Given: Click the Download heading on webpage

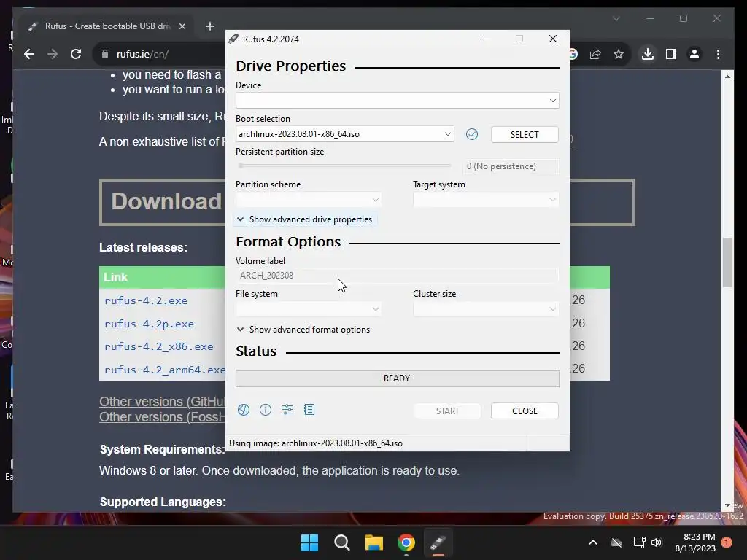Looking at the screenshot, I should pyautogui.click(x=166, y=201).
